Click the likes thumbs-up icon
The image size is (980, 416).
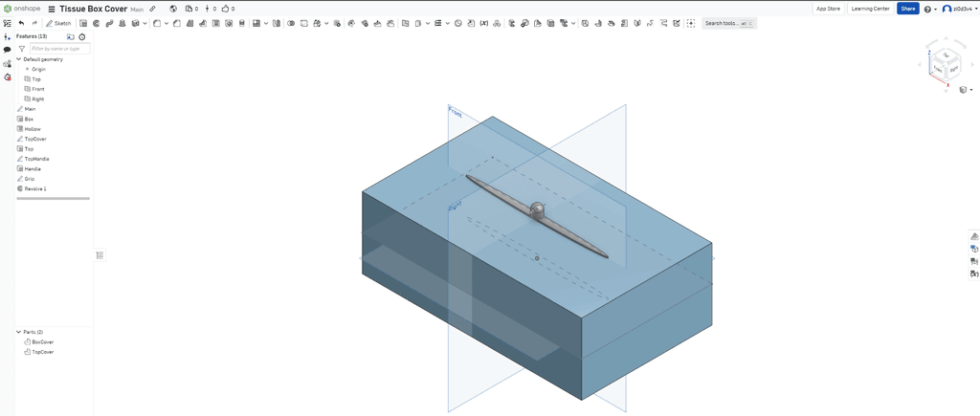(226, 9)
